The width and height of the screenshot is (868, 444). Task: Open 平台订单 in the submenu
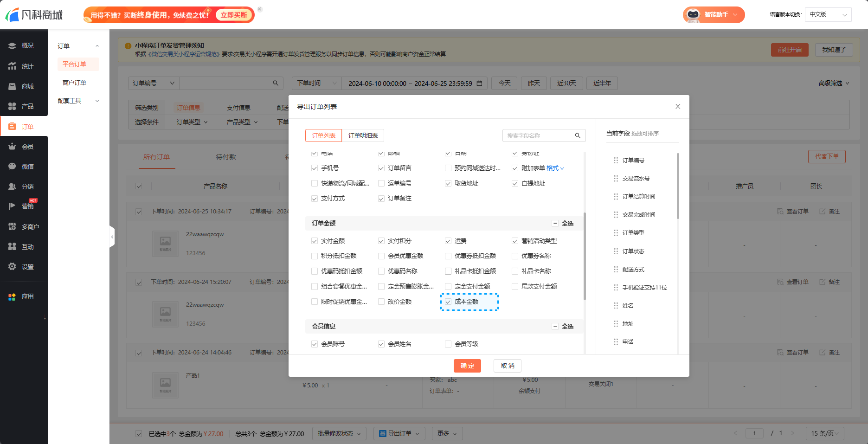coord(78,64)
